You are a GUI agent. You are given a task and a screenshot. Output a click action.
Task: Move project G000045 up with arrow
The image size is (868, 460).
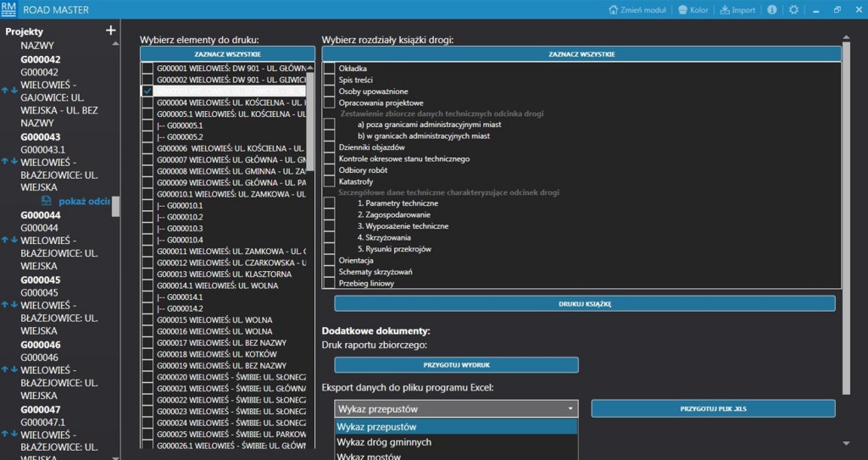coord(5,304)
